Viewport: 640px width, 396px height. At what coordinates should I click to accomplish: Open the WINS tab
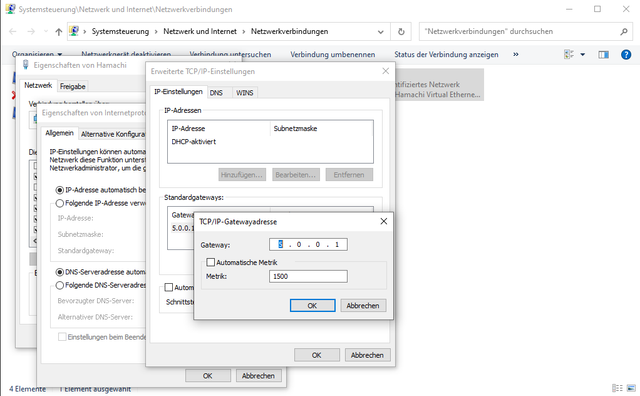pos(244,93)
